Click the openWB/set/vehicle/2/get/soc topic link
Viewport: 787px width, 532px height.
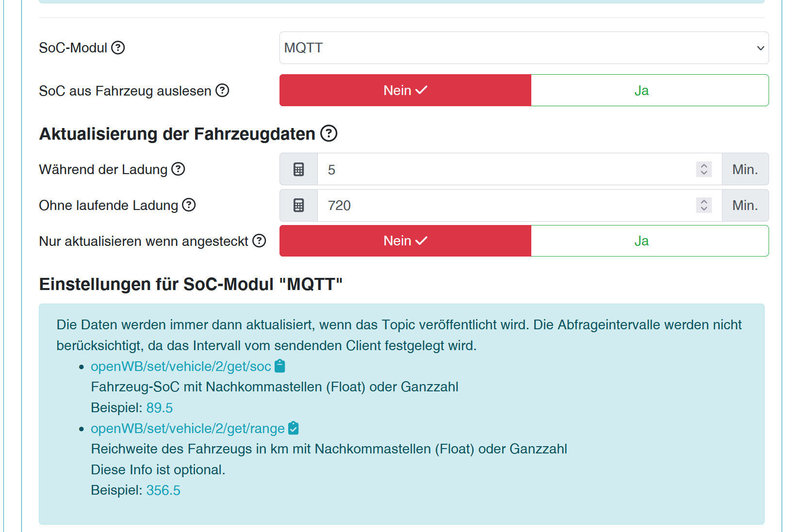point(181,366)
